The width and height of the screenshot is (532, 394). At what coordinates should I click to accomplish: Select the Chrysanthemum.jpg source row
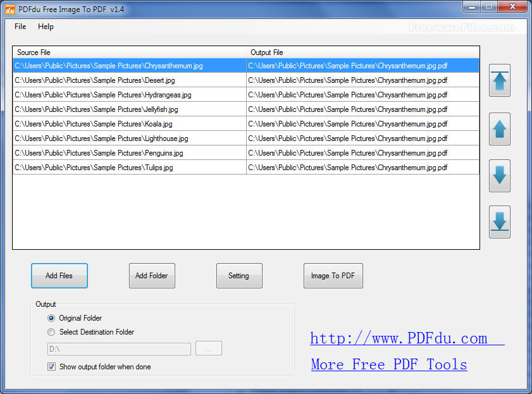(x=129, y=65)
